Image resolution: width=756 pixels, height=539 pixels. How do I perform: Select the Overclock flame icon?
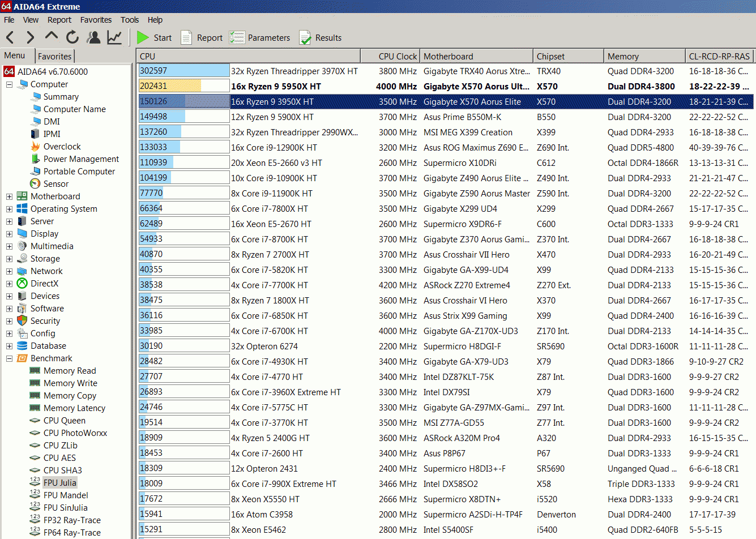click(x=35, y=147)
